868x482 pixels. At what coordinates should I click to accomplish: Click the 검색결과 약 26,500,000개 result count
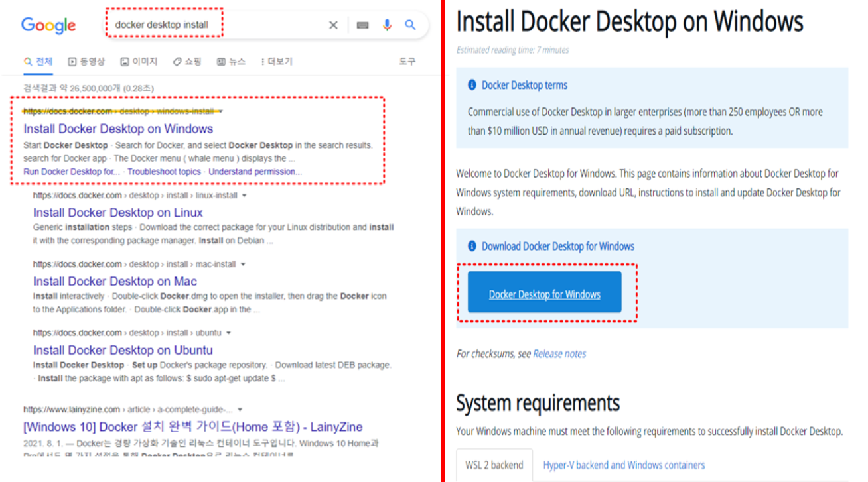click(x=88, y=88)
